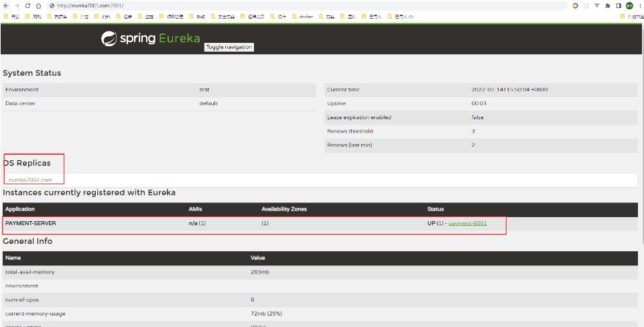
Task: Click the PAYMENT-SERVER application name
Action: click(x=30, y=223)
